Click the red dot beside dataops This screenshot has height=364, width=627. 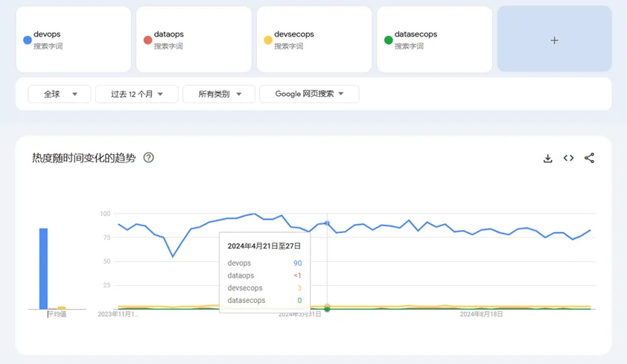point(147,40)
